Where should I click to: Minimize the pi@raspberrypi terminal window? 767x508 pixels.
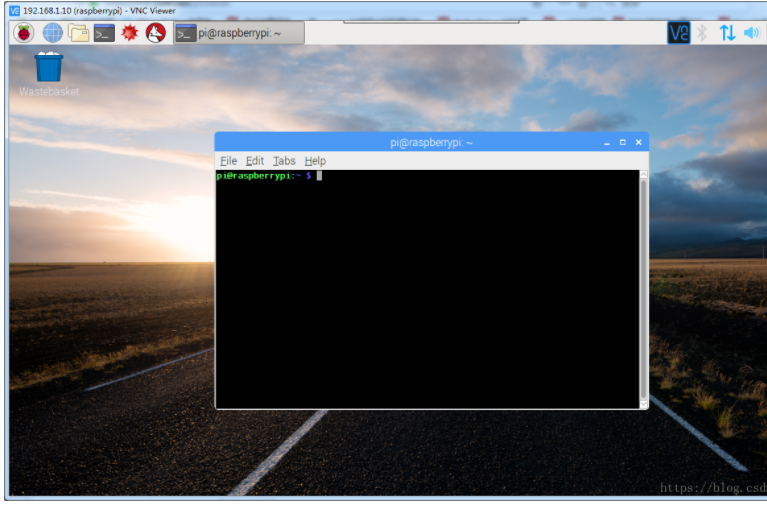pos(607,143)
